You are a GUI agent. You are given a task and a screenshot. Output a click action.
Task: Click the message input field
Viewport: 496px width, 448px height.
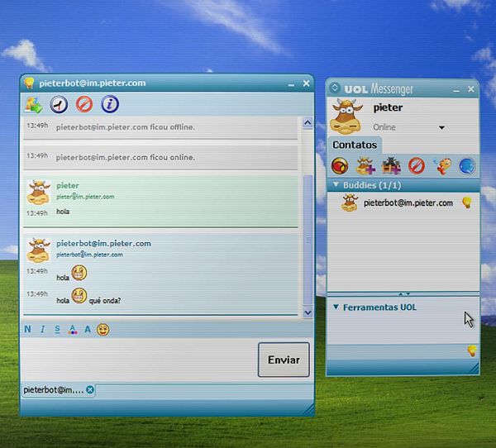[x=139, y=360]
